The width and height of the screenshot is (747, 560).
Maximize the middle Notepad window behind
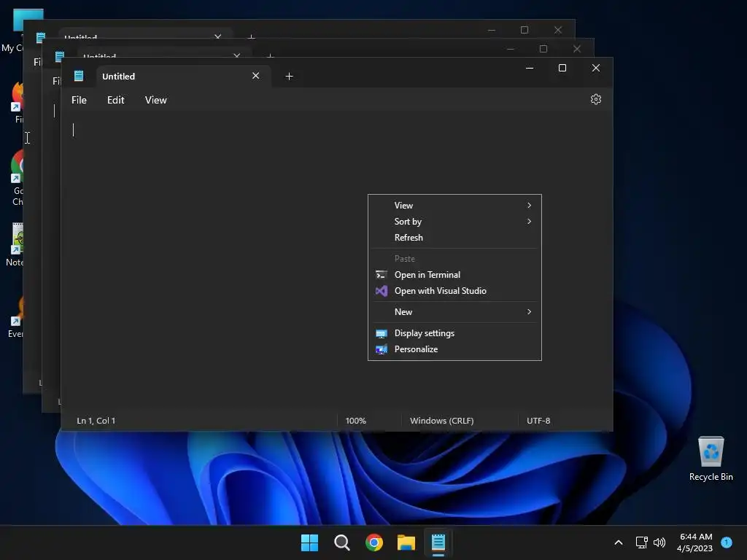click(543, 49)
